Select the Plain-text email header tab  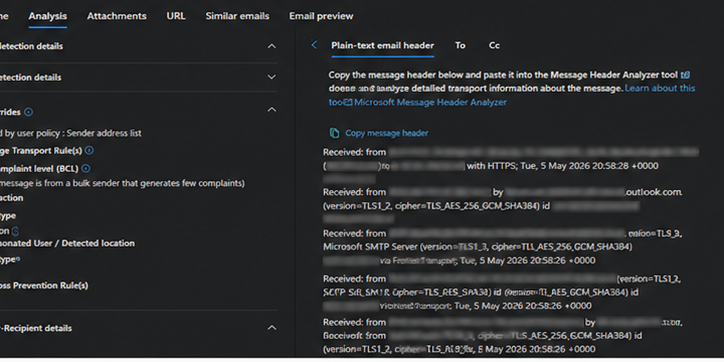pyautogui.click(x=383, y=45)
